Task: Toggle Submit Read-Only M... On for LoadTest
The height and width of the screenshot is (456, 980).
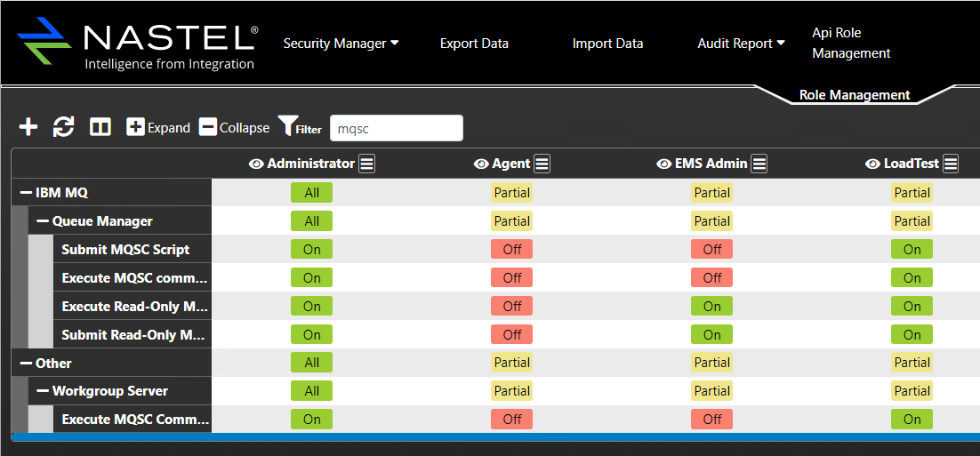Action: coord(912,335)
